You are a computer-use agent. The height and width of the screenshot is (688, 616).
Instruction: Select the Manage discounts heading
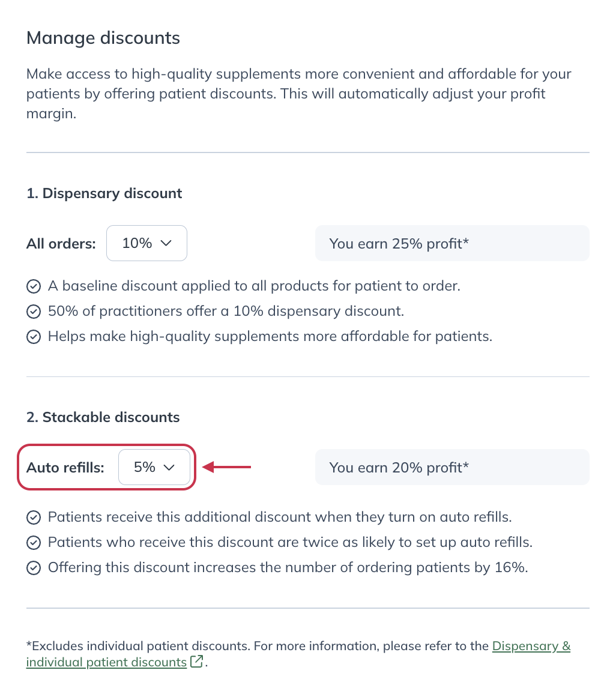tap(103, 38)
